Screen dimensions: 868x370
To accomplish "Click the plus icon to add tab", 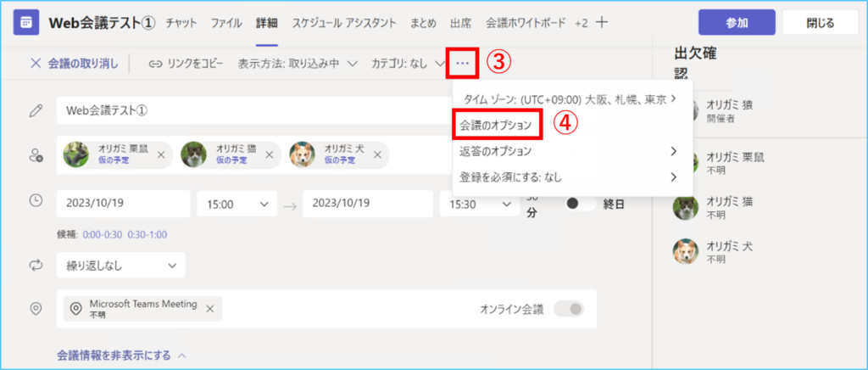I will coord(602,23).
